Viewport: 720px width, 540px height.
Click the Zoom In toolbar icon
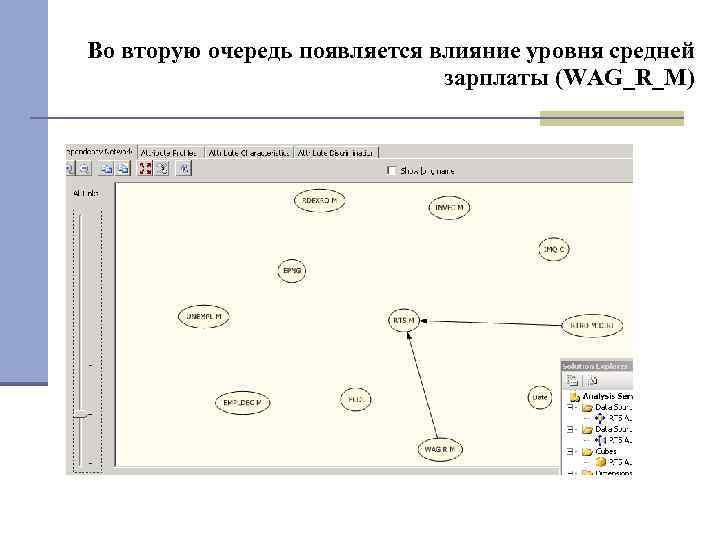tap(70, 169)
